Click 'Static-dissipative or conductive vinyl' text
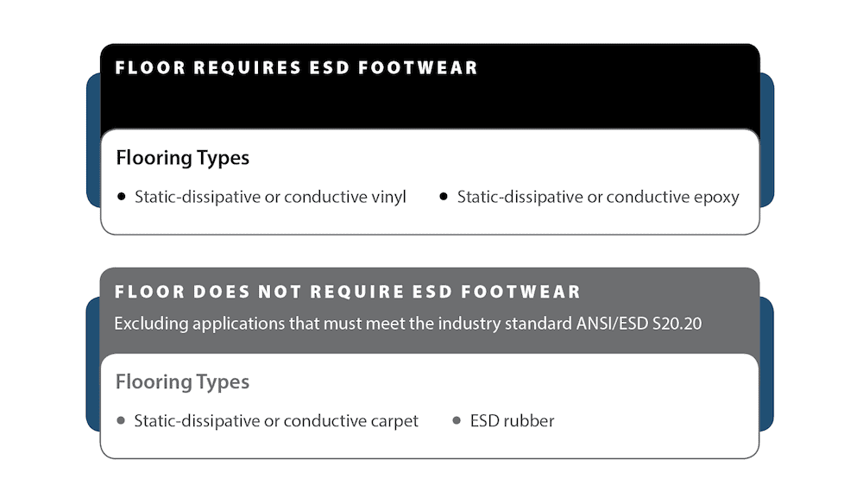This screenshot has height=504, width=863. [270, 197]
